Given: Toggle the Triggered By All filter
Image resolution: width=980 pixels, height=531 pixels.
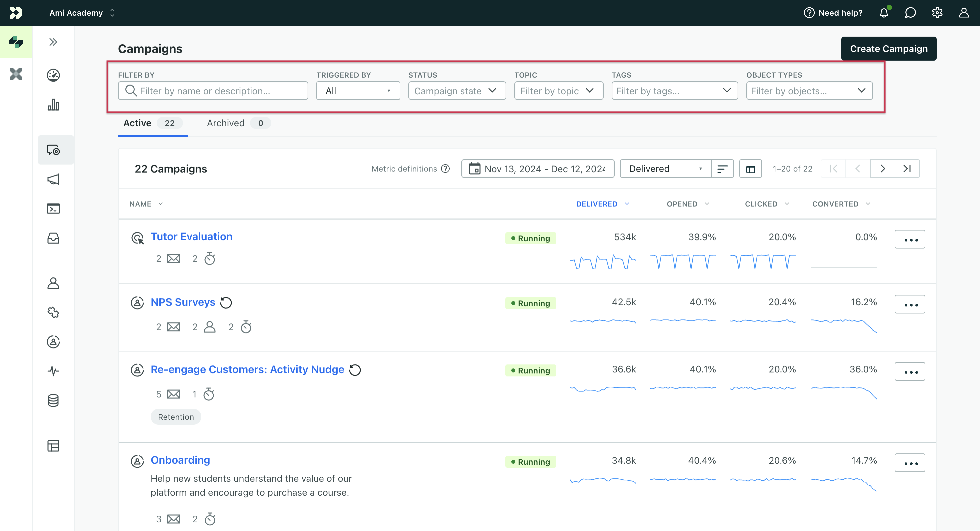Looking at the screenshot, I should click(357, 91).
